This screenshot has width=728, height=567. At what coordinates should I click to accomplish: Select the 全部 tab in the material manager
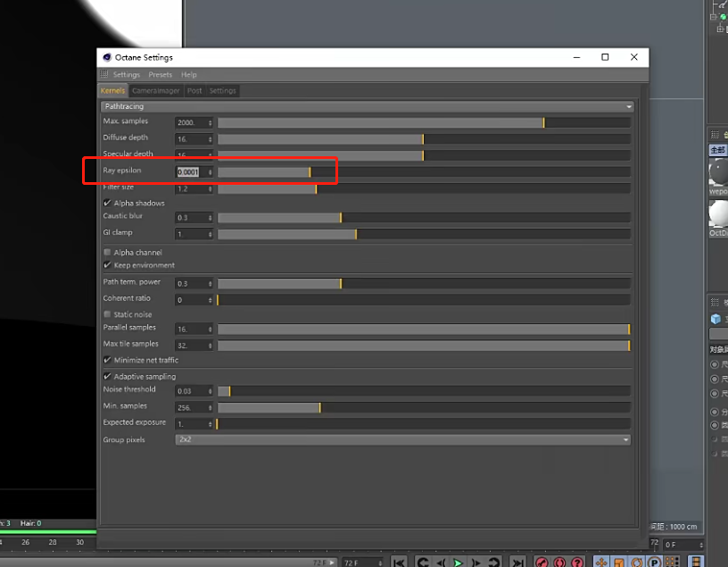pyautogui.click(x=718, y=150)
